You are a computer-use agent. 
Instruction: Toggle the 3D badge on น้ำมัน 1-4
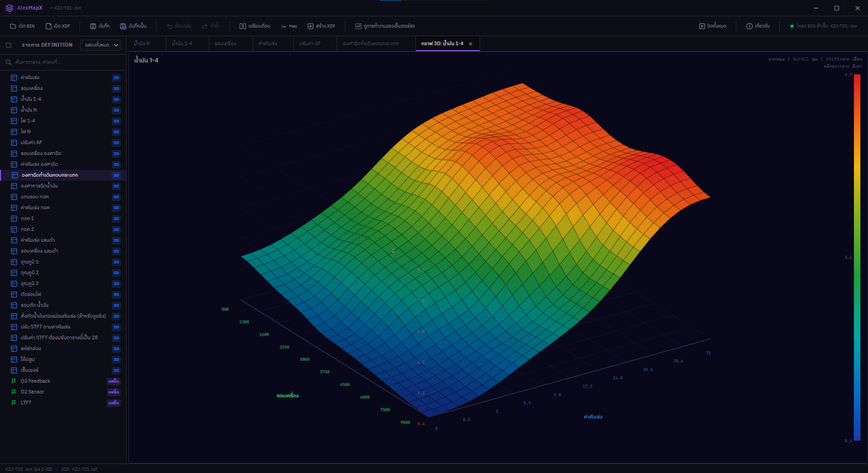[116, 99]
